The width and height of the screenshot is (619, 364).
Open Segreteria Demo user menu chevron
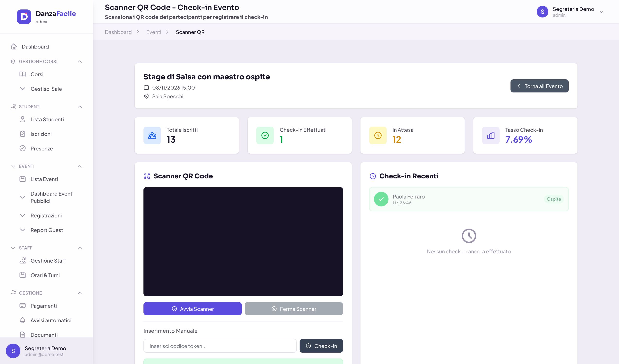click(602, 12)
